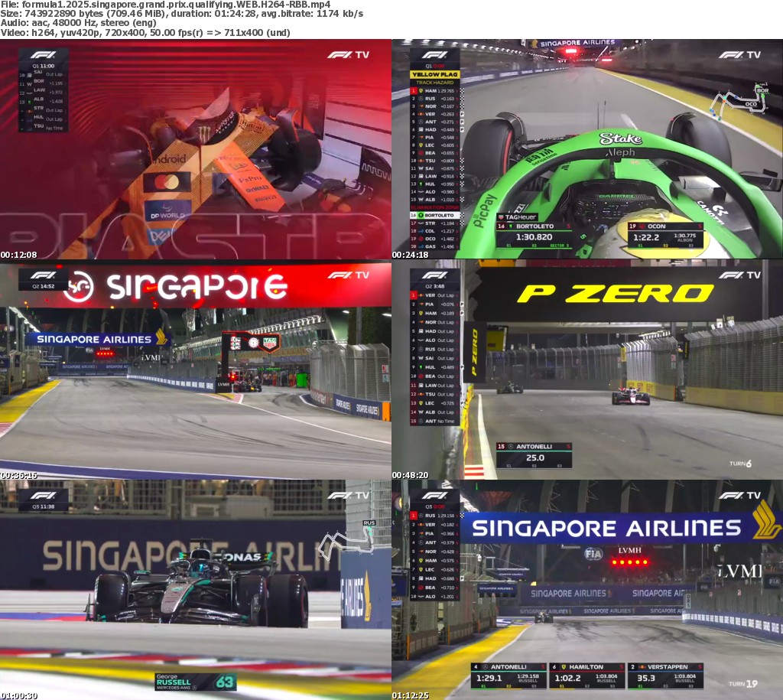Viewport: 783px width, 700px height.
Task: Click the FIA logo beside the red start lights
Action: click(x=593, y=554)
